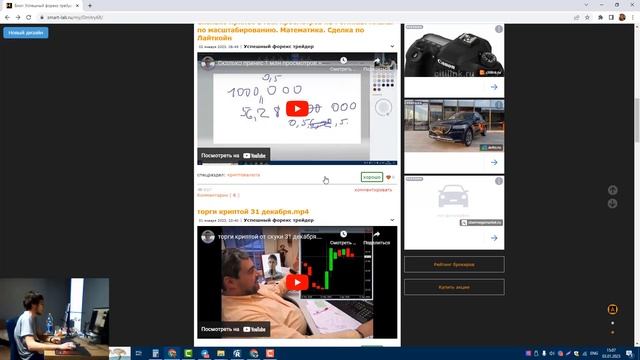Open 'Посмотреть на YouTube' on first video

(x=233, y=156)
